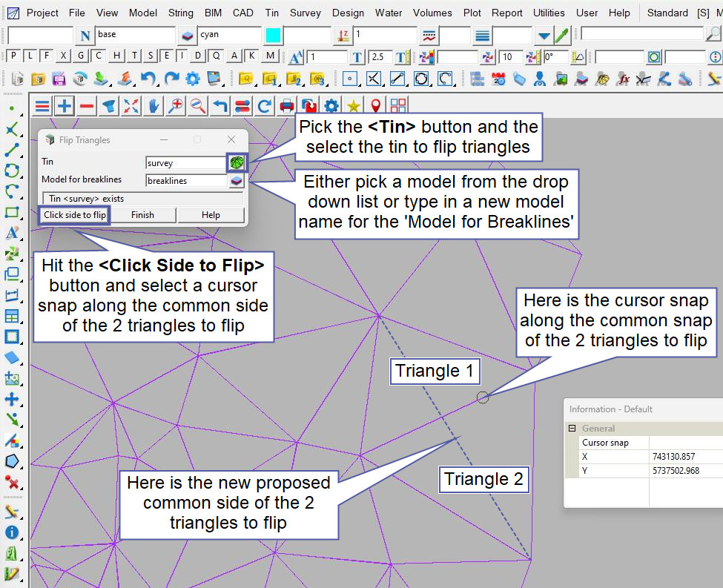Click the blue down-arrow dropdown
Screen dimensions: 723x588
click(x=544, y=36)
